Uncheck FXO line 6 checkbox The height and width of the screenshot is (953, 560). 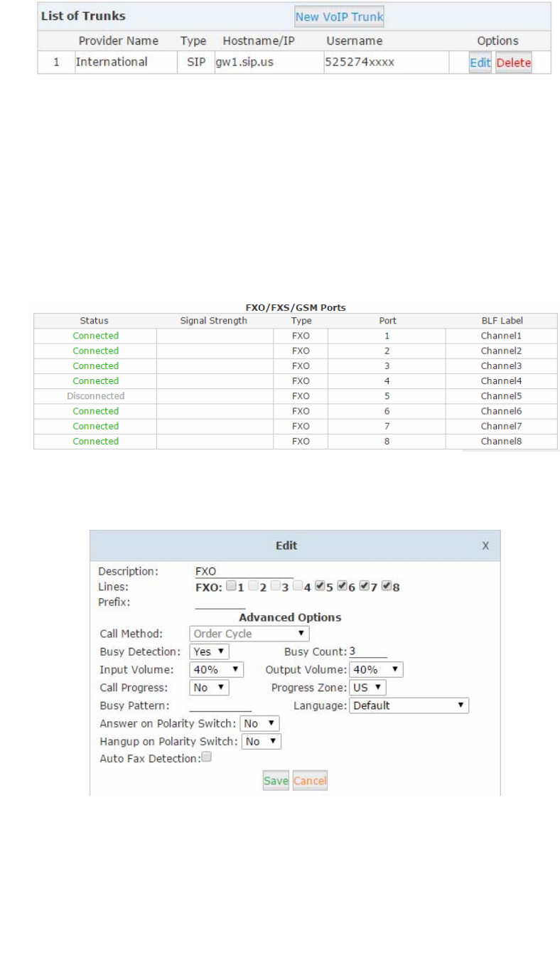tap(342, 587)
